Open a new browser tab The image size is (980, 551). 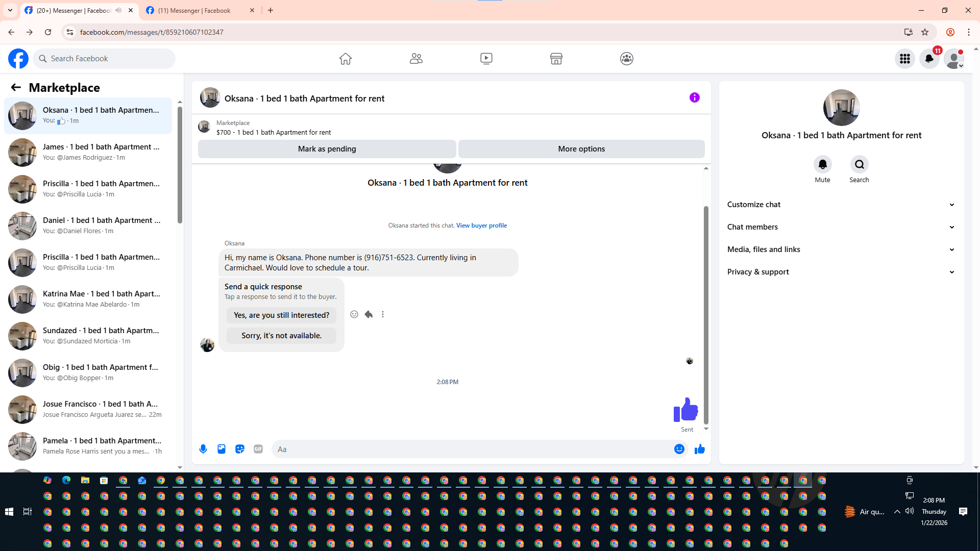[x=271, y=10]
